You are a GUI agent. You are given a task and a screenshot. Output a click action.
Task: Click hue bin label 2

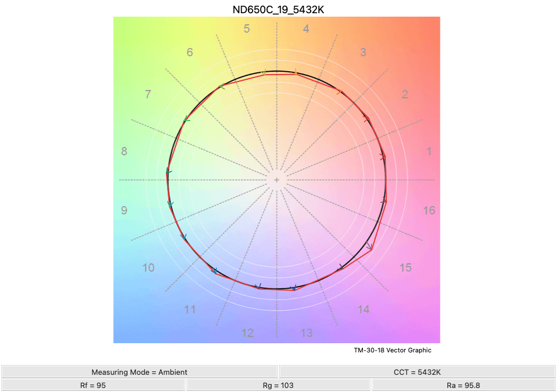[405, 94]
